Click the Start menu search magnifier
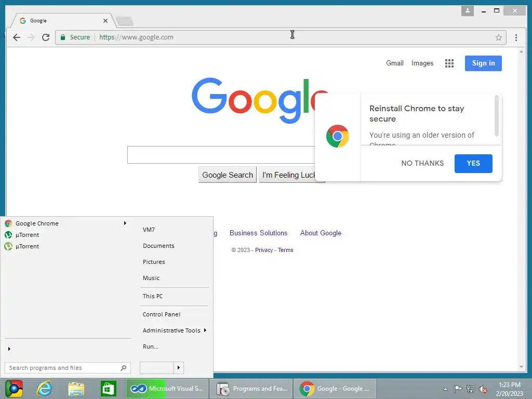The height and width of the screenshot is (399, 532). pyautogui.click(x=124, y=368)
